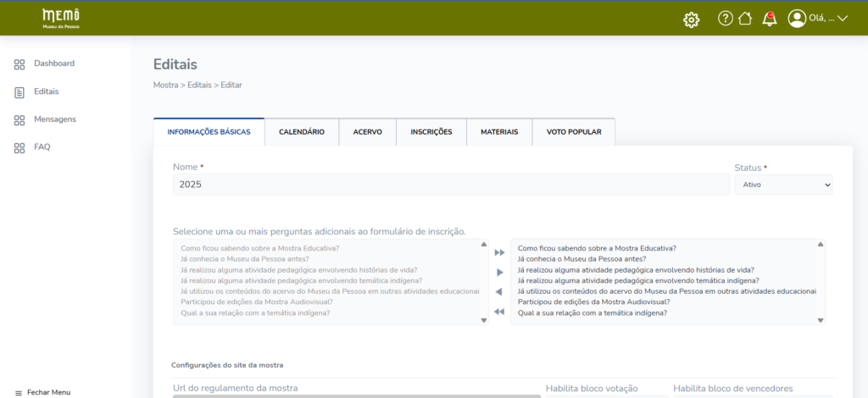The height and width of the screenshot is (398, 868).
Task: Click the user avatar icon
Action: tap(797, 19)
